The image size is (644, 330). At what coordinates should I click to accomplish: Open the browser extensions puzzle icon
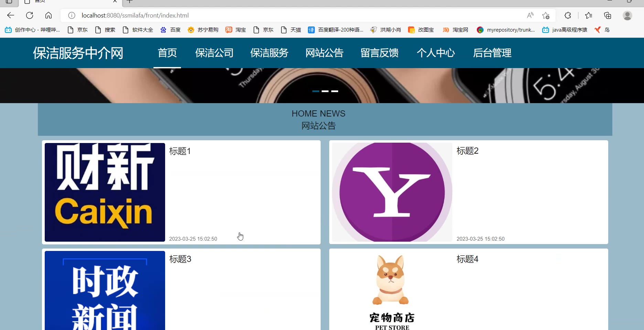(x=568, y=15)
